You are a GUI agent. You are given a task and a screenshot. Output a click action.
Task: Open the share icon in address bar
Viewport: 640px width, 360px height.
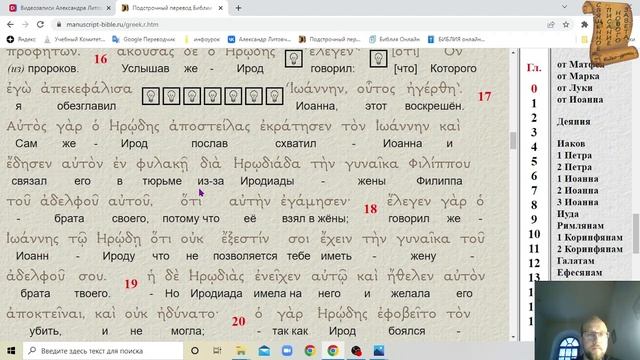(x=551, y=24)
